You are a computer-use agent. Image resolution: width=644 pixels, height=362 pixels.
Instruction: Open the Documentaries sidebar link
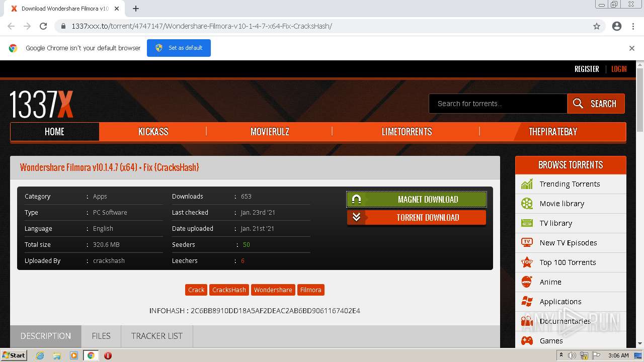(565, 321)
